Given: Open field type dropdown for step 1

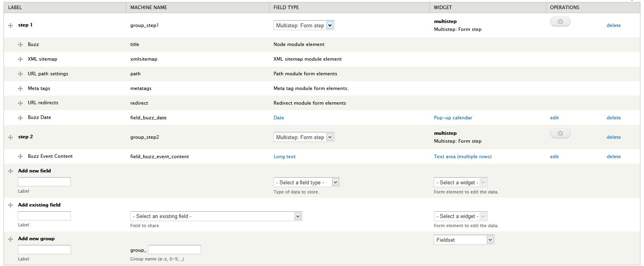Looking at the screenshot, I should click(x=304, y=25).
